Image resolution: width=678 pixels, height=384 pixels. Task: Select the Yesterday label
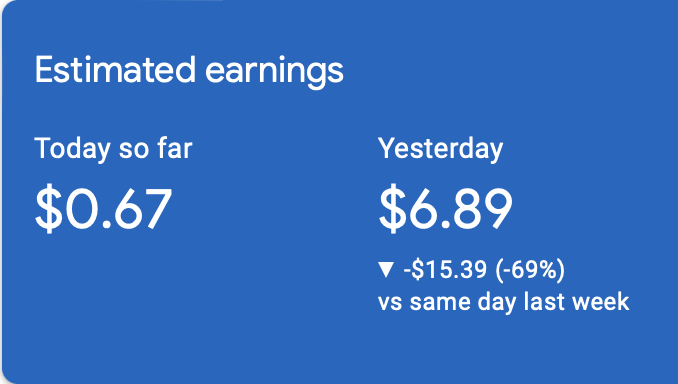tap(441, 150)
